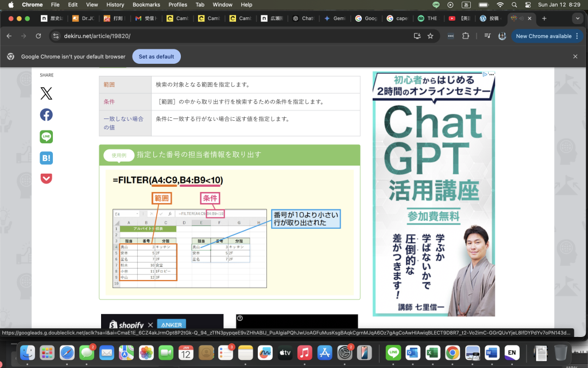Open the tab search chevron dropdown

[x=579, y=18]
